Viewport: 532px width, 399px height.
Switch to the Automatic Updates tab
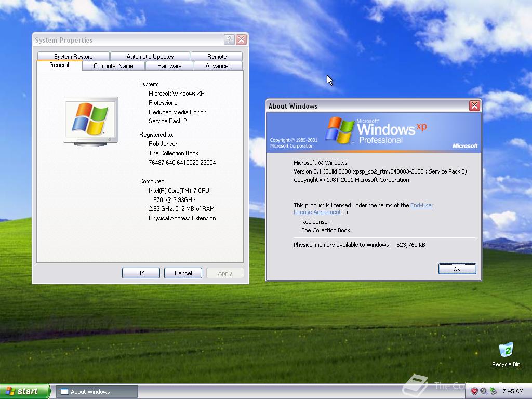pyautogui.click(x=150, y=56)
